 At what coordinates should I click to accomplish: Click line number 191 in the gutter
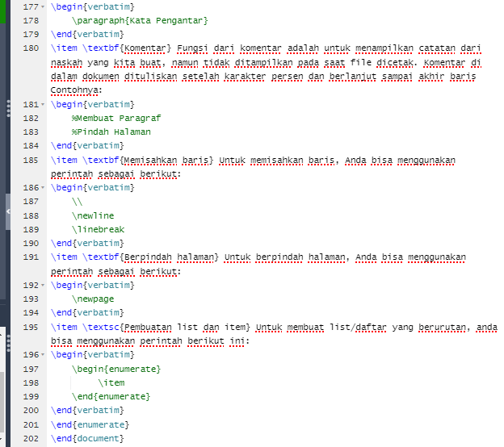coord(31,257)
